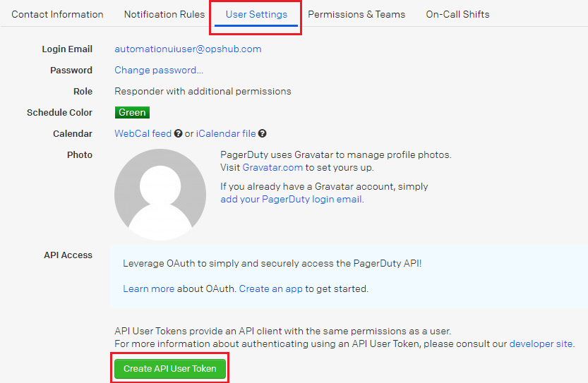Click the default profile photo avatar
This screenshot has height=383, width=588.
point(160,195)
